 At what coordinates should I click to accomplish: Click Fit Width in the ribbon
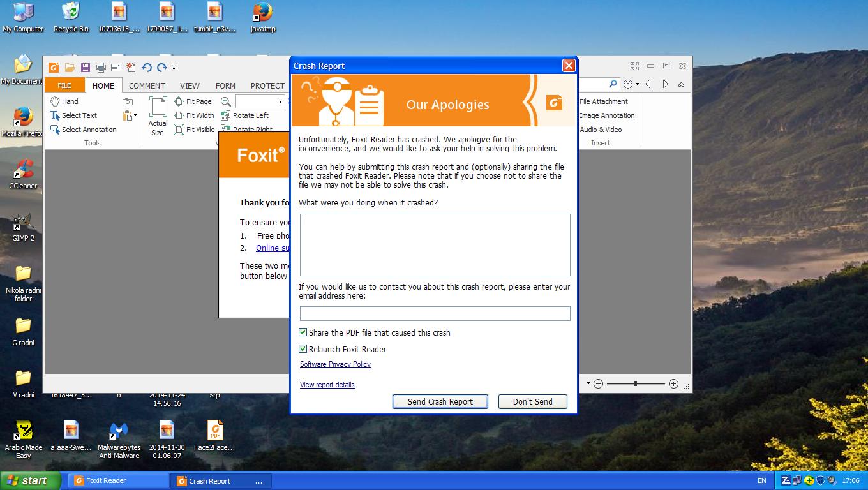point(194,115)
